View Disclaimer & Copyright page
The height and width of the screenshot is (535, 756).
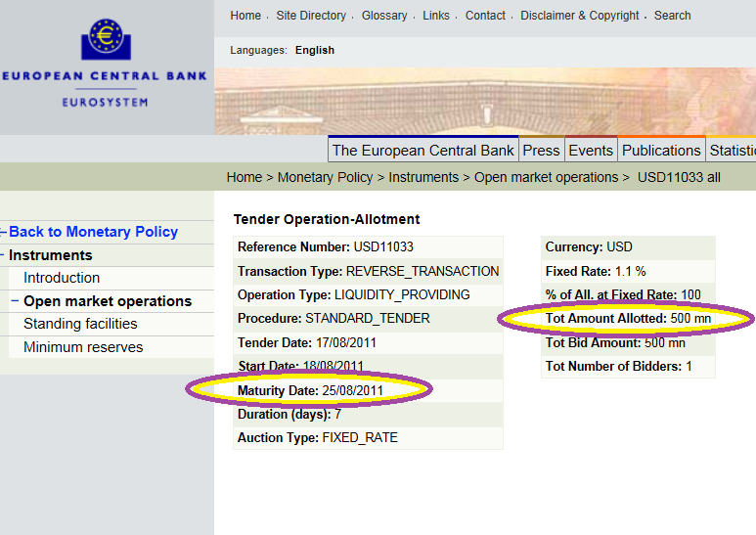point(580,16)
